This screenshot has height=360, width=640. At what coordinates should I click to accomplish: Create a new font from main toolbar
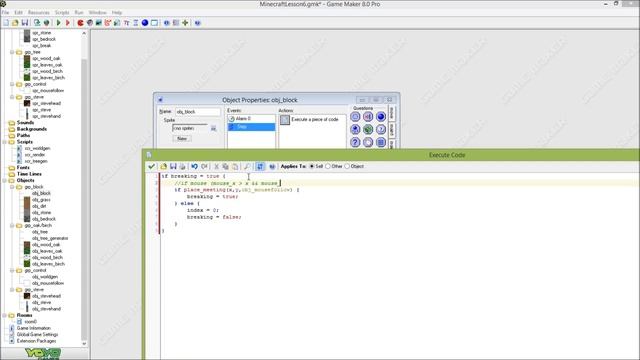click(x=127, y=23)
